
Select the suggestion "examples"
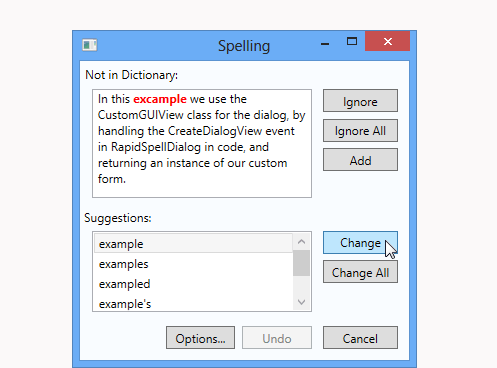coord(193,264)
